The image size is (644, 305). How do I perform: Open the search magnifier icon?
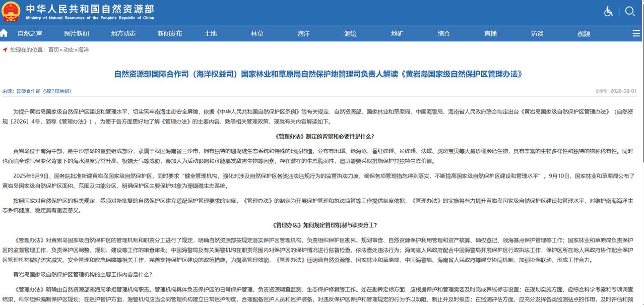(x=630, y=11)
